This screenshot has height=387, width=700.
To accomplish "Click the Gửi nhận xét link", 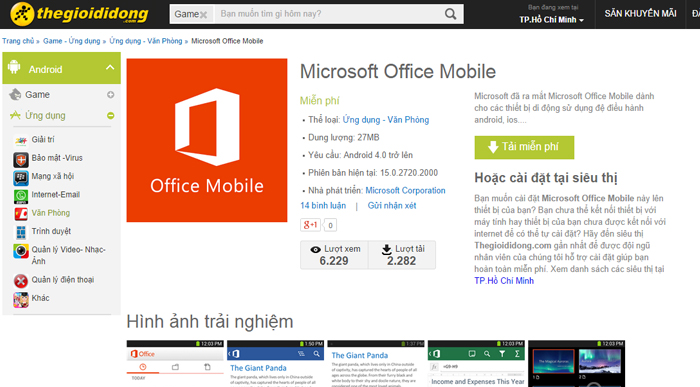I will coord(392,205).
